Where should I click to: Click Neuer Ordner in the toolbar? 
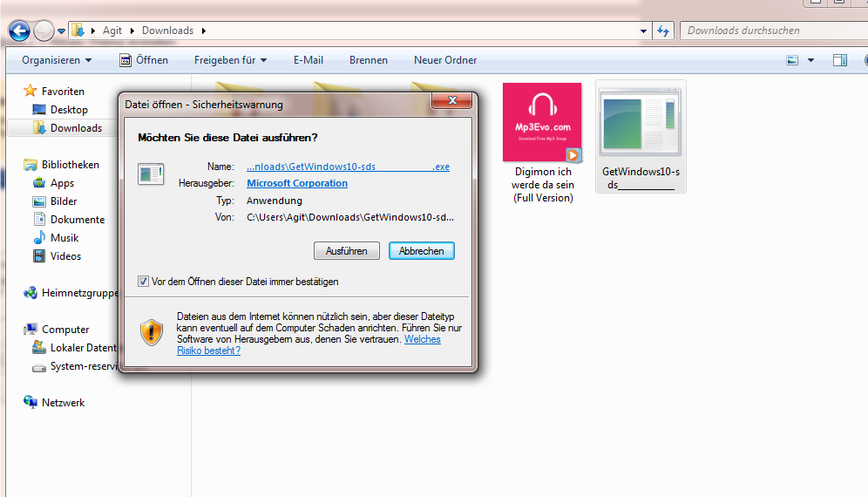[445, 60]
